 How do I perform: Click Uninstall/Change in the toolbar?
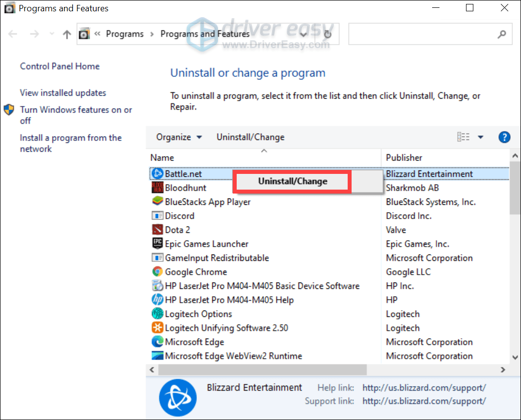pos(250,137)
